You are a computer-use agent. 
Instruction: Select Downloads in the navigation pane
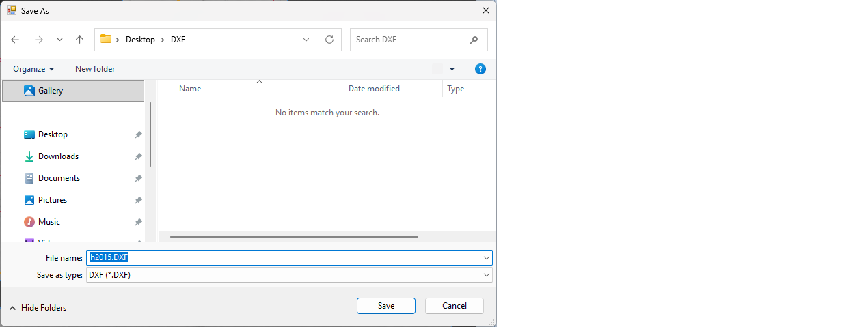(x=58, y=156)
